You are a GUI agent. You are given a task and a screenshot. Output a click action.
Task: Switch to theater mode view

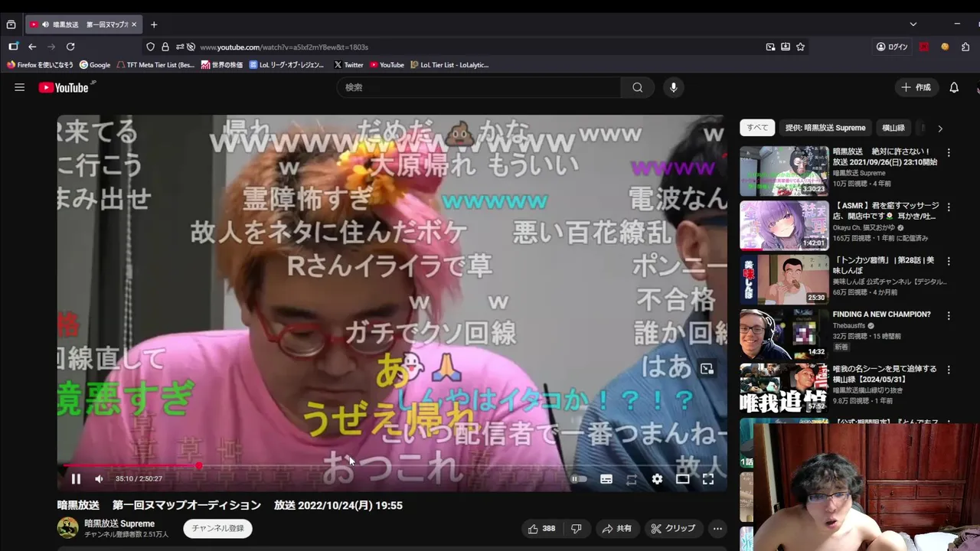(x=682, y=479)
